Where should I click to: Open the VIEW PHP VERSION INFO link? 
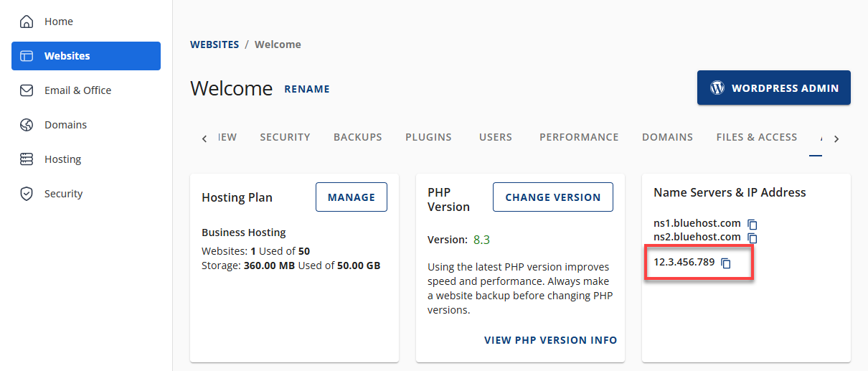pyautogui.click(x=550, y=340)
